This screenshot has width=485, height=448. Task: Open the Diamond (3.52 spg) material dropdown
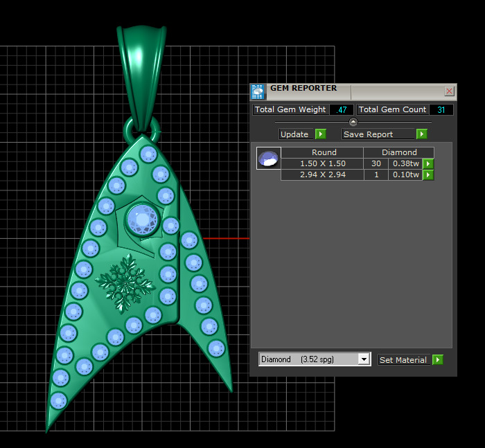[x=364, y=359]
